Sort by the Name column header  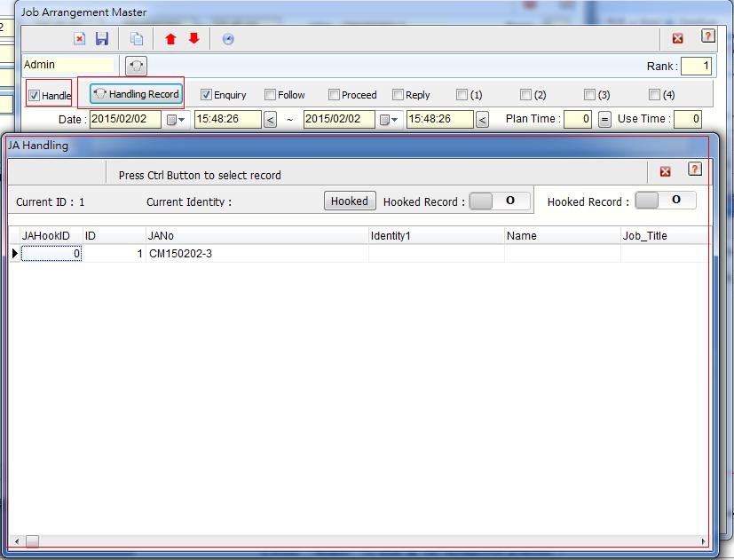(x=562, y=235)
